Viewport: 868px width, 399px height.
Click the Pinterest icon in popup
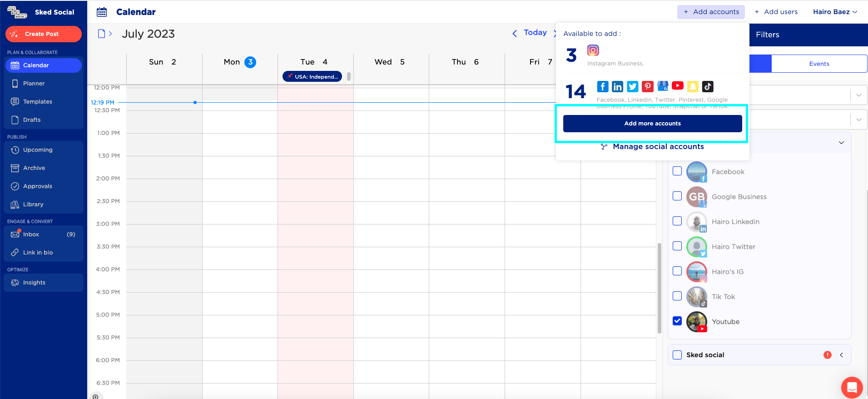click(x=648, y=86)
